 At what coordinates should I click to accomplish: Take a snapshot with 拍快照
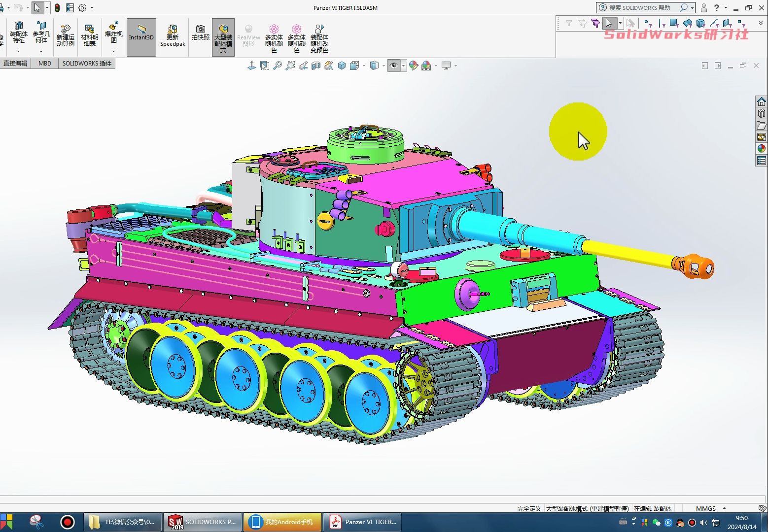point(201,33)
